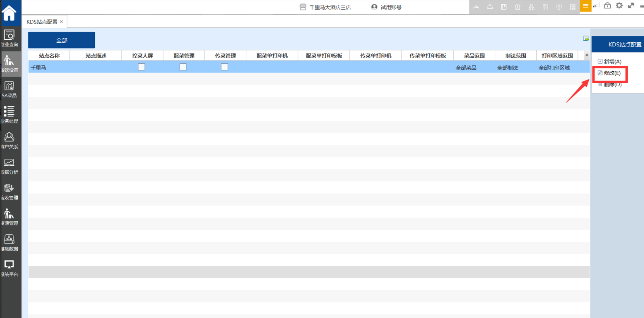Click 千里马大酒店三店 store selector
This screenshot has height=318, width=644.
click(326, 7)
